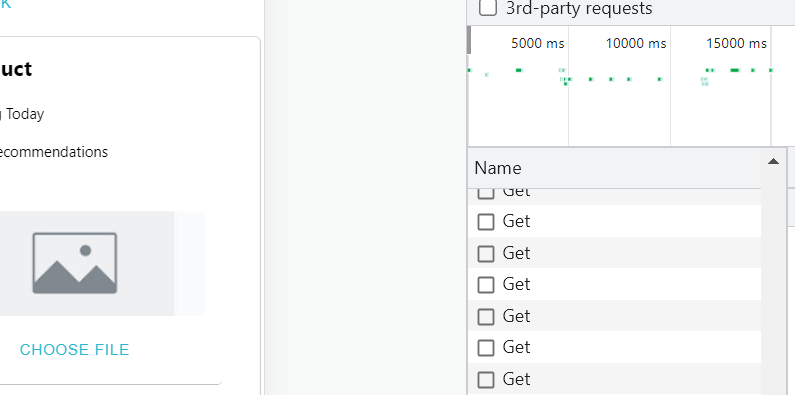Grab the gray overview handle left of 5000 ms
The width and height of the screenshot is (795, 395).
469,40
